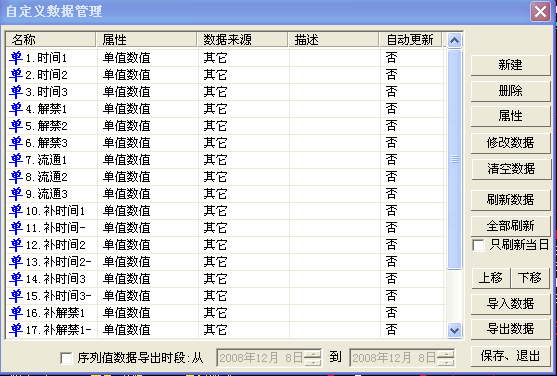The height and width of the screenshot is (376, 557).
Task: Click the end date field after 到
Action: click(402, 358)
